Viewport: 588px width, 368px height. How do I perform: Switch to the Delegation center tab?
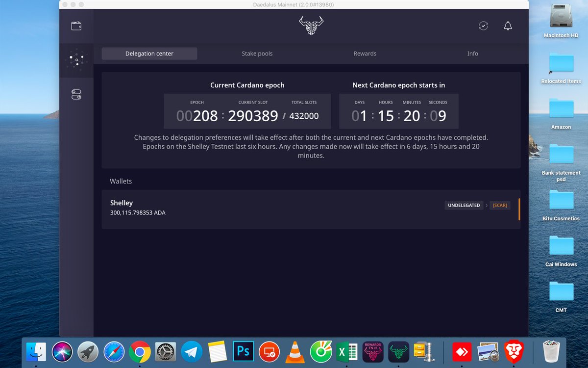pyautogui.click(x=149, y=53)
